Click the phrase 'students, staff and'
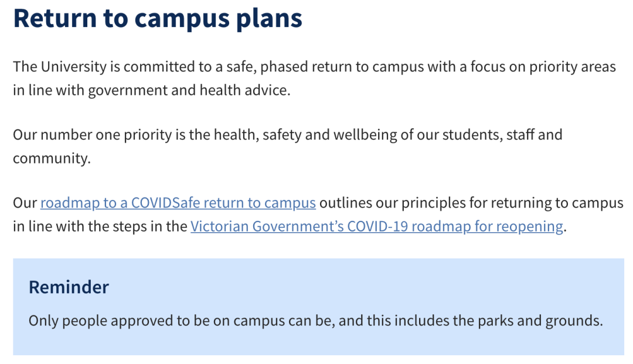This screenshot has width=633, height=364. click(502, 135)
